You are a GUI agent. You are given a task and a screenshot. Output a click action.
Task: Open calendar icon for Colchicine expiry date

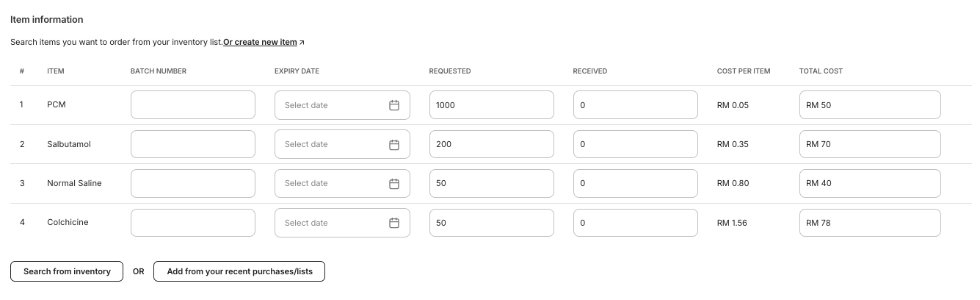394,223
